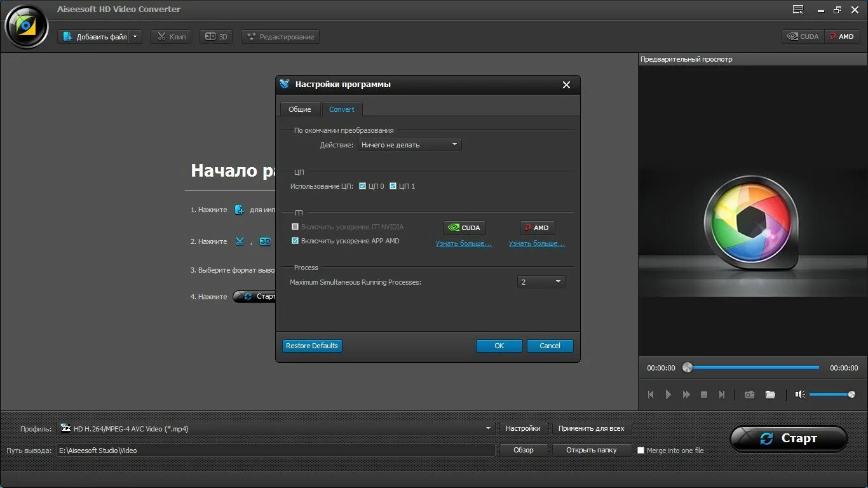Switch to the Общие tab
868x488 pixels.
(x=300, y=109)
